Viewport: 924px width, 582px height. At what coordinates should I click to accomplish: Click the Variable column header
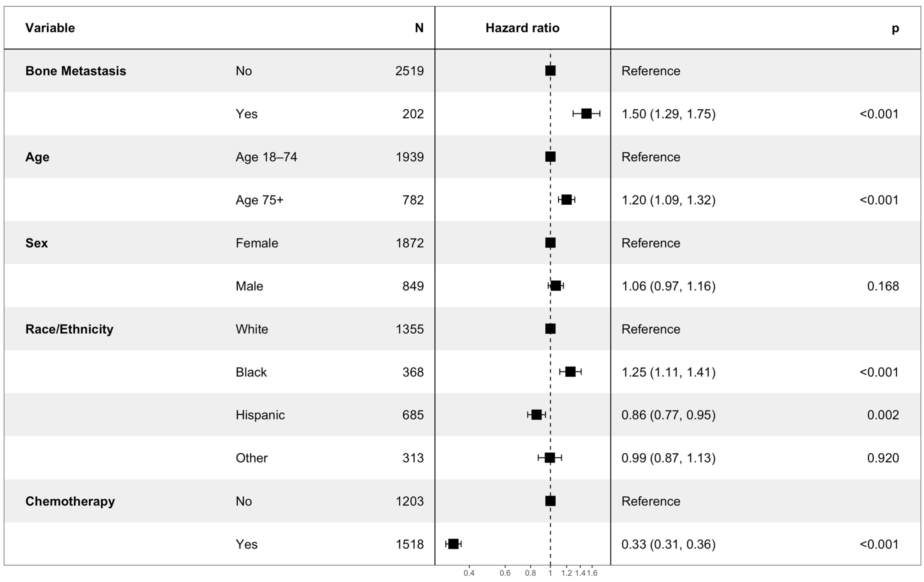(50, 28)
